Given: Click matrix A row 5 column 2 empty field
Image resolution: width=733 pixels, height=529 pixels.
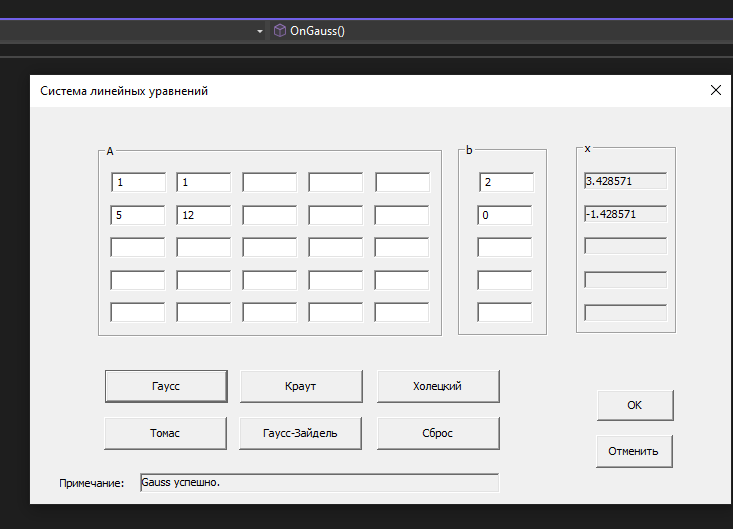Looking at the screenshot, I should pos(203,312).
